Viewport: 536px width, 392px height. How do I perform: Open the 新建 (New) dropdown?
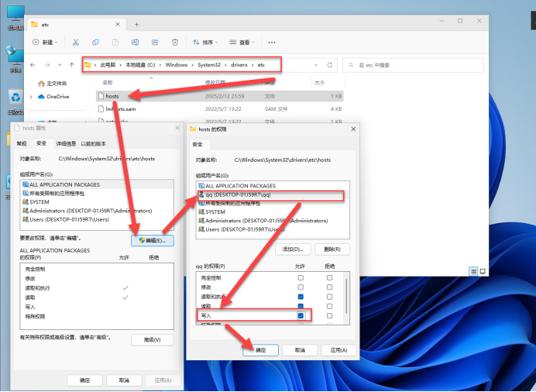pyautogui.click(x=44, y=43)
